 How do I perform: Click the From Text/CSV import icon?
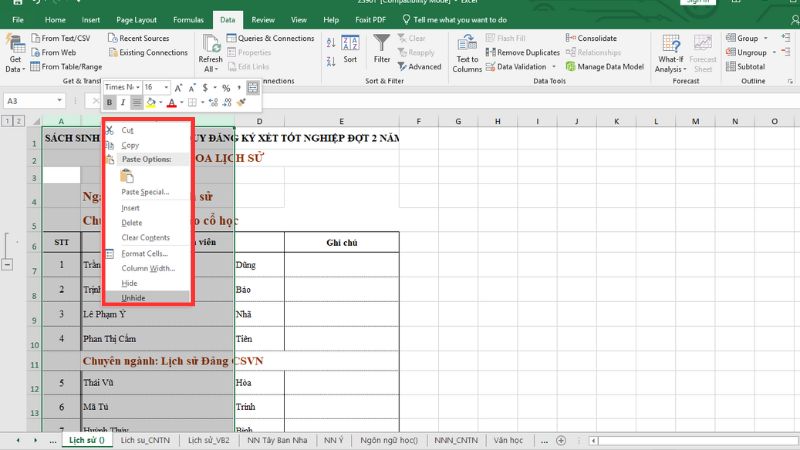35,38
